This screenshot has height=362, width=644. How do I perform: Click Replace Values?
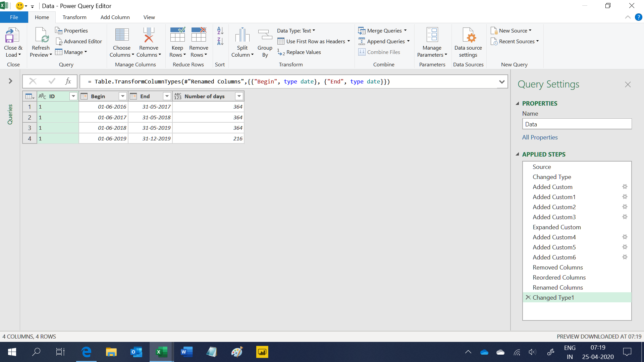299,52
